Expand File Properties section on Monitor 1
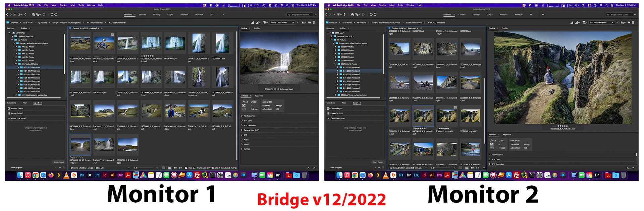Image resolution: width=644 pixels, height=211 pixels. 242,116
